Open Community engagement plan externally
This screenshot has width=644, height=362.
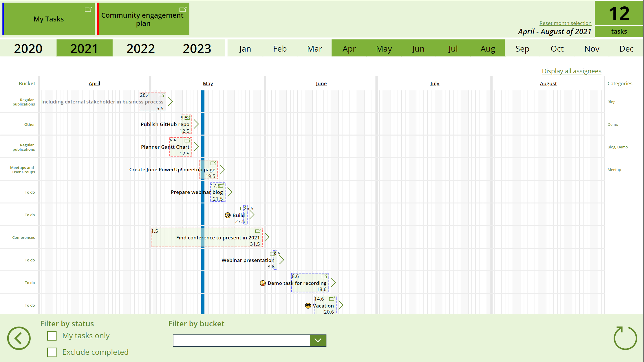point(183,9)
